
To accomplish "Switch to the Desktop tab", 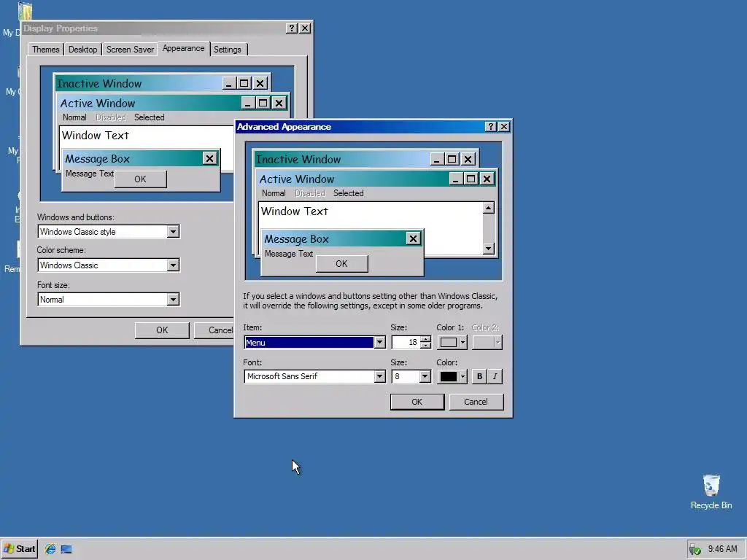I will pos(82,50).
